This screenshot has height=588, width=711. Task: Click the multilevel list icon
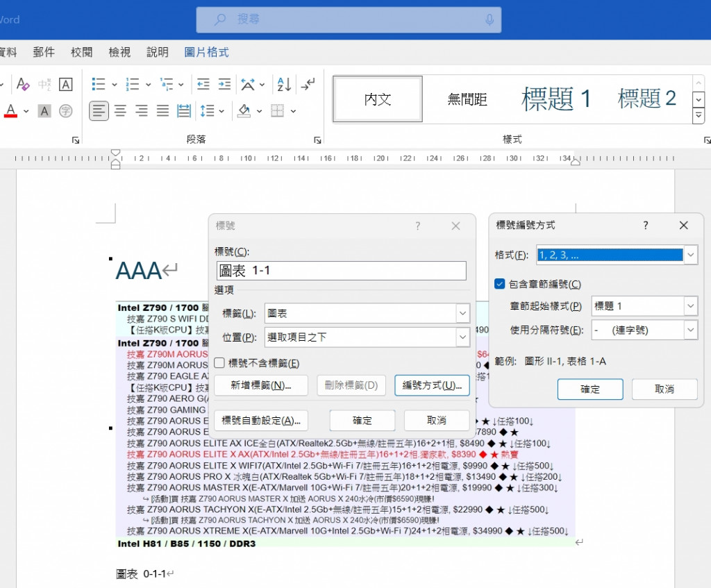(167, 84)
